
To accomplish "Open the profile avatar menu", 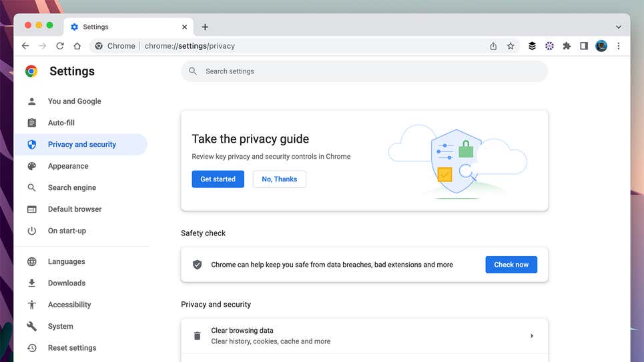I will point(601,46).
